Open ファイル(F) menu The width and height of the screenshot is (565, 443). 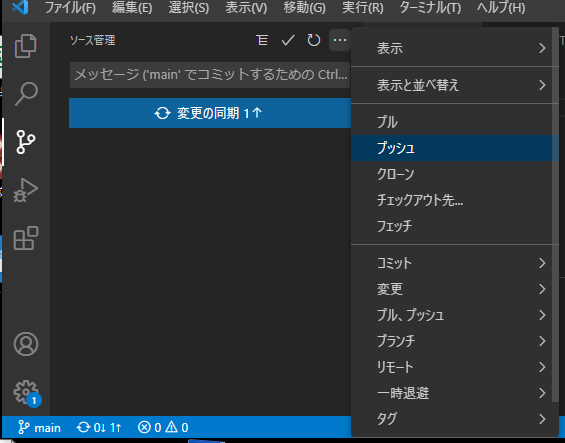tap(70, 8)
